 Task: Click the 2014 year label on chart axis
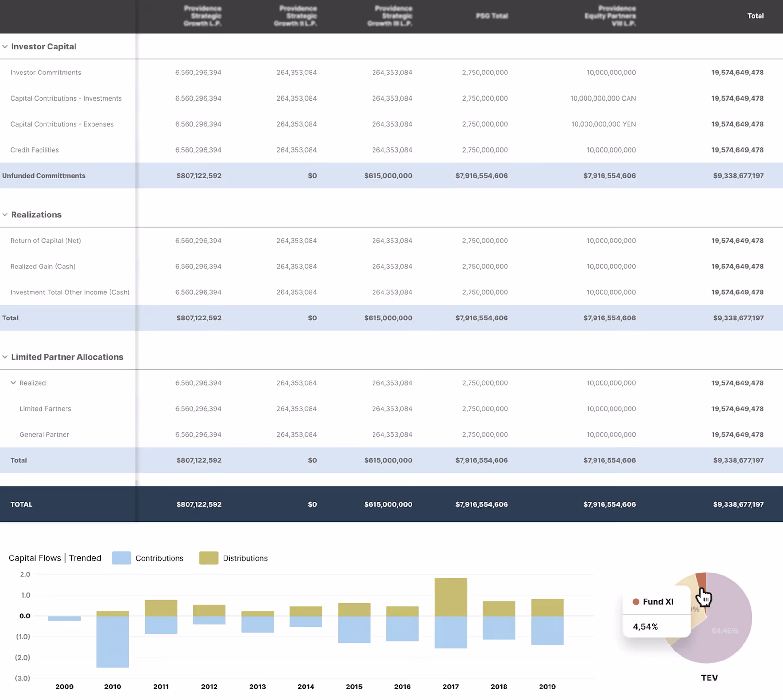pos(305,687)
